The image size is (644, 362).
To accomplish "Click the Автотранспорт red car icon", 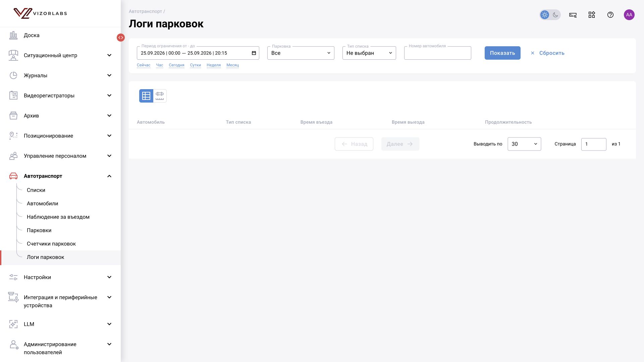I will (13, 176).
